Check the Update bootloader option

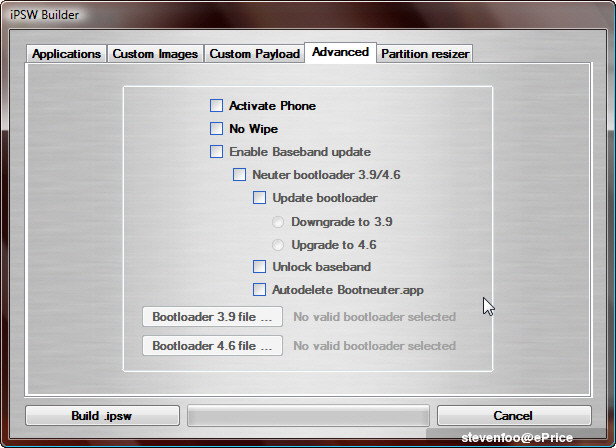259,197
